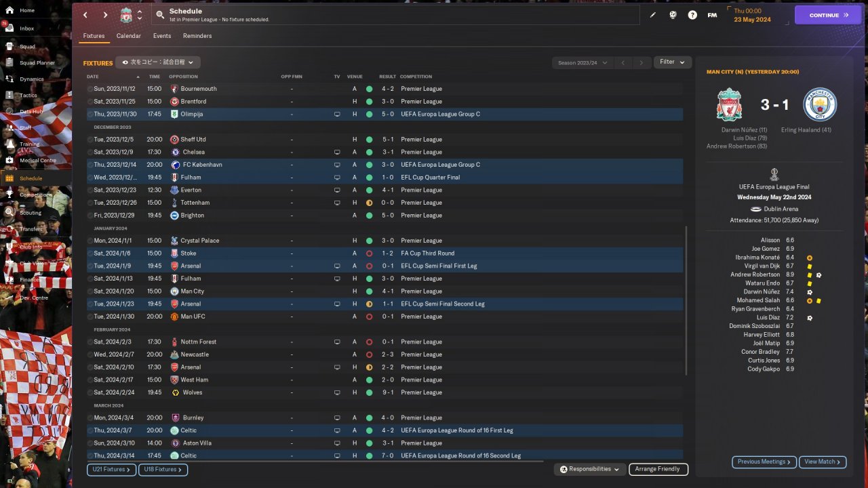Click the Manchester City crest in match panel
The image size is (868, 488).
820,104
